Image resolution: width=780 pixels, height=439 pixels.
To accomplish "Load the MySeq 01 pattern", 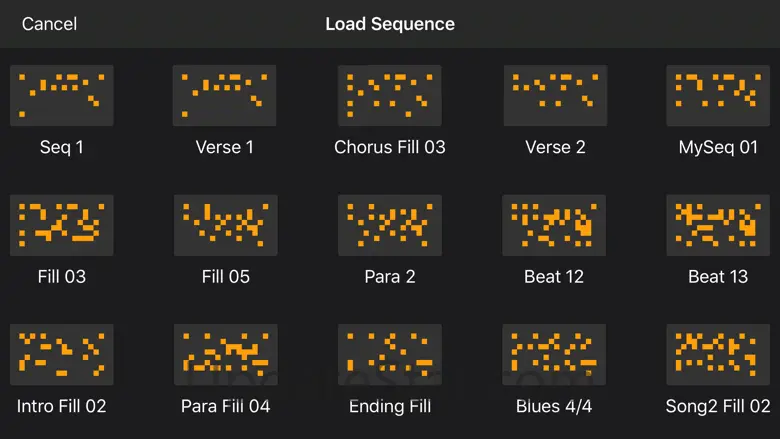I will 718,95.
